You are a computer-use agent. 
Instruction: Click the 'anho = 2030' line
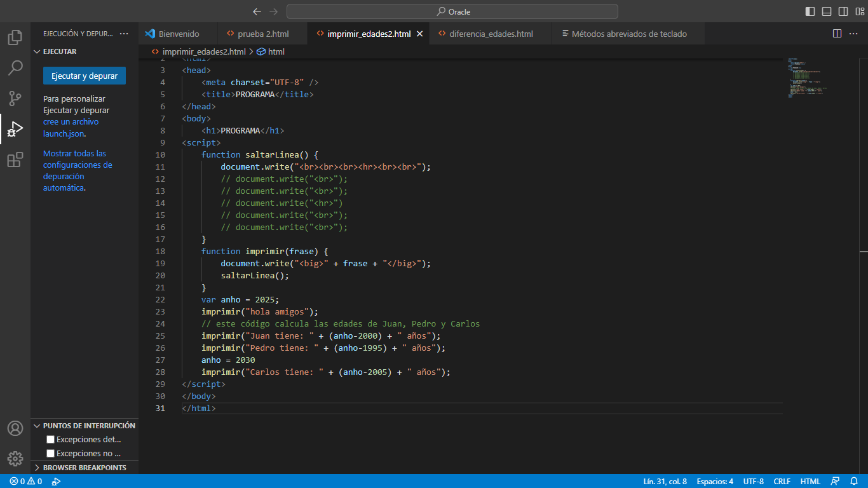pos(228,360)
